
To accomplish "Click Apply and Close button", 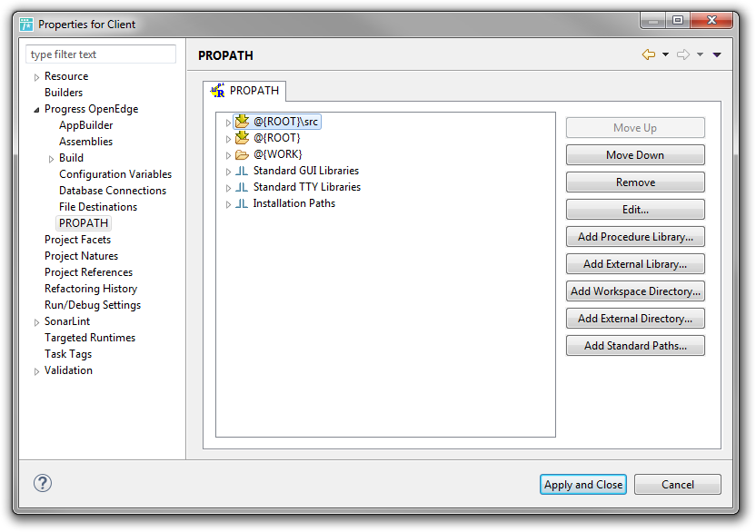I will [583, 484].
